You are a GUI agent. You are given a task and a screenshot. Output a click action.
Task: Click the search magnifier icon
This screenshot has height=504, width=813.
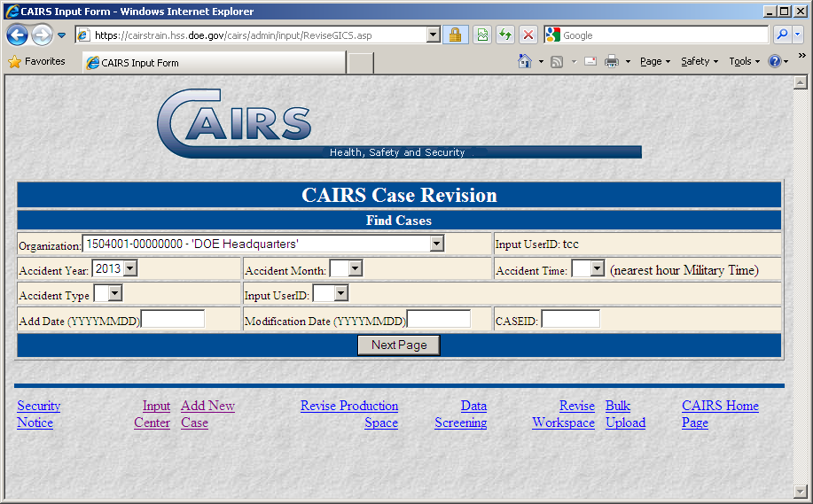(782, 35)
